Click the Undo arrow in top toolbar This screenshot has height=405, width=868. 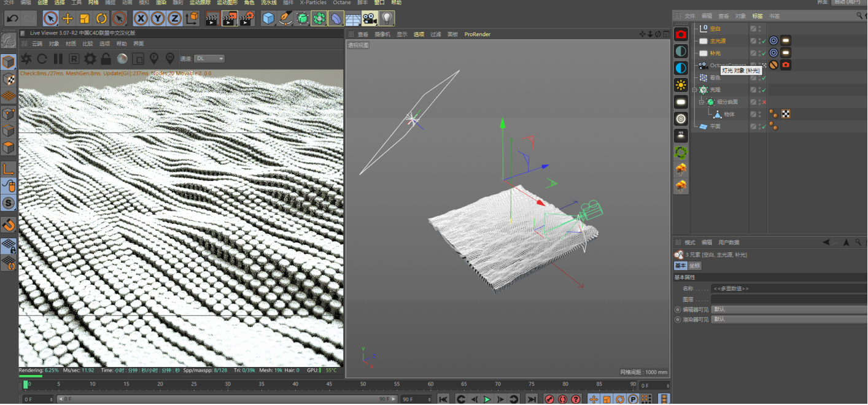12,18
